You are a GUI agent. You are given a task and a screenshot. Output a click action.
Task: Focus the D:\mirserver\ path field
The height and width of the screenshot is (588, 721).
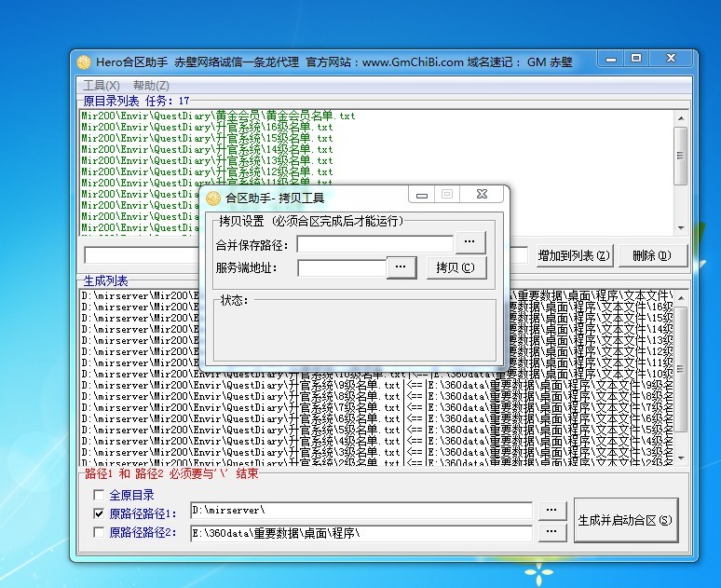360,510
